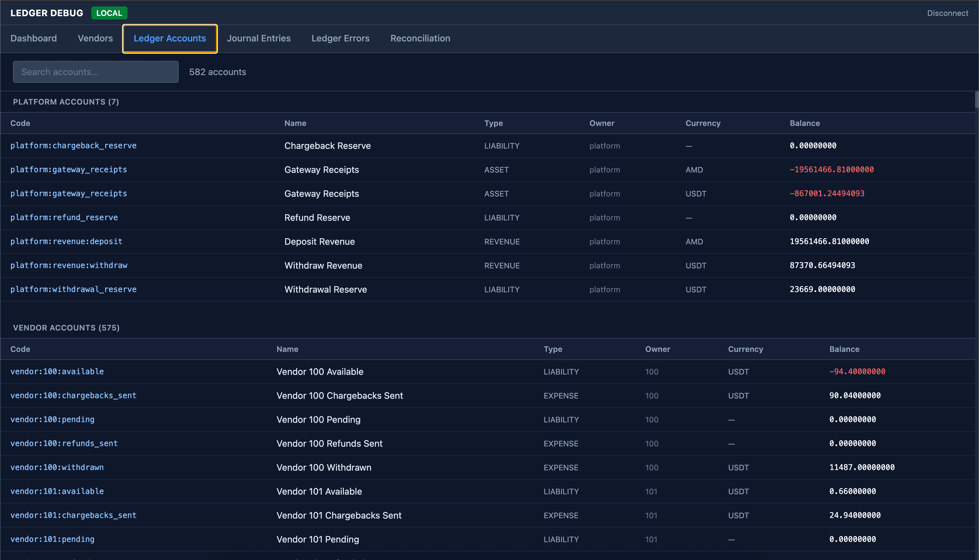Open vendor:100:chargebacks_sent account link
The height and width of the screenshot is (560, 979).
pyautogui.click(x=73, y=395)
